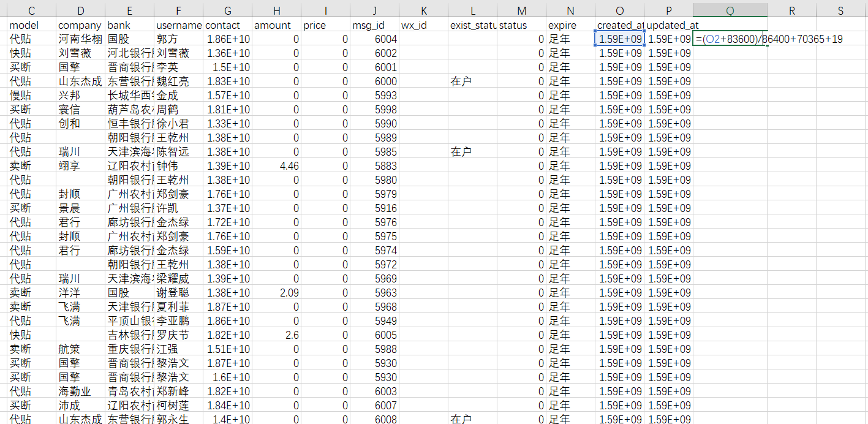Select username cell 郭永生

pos(179,418)
